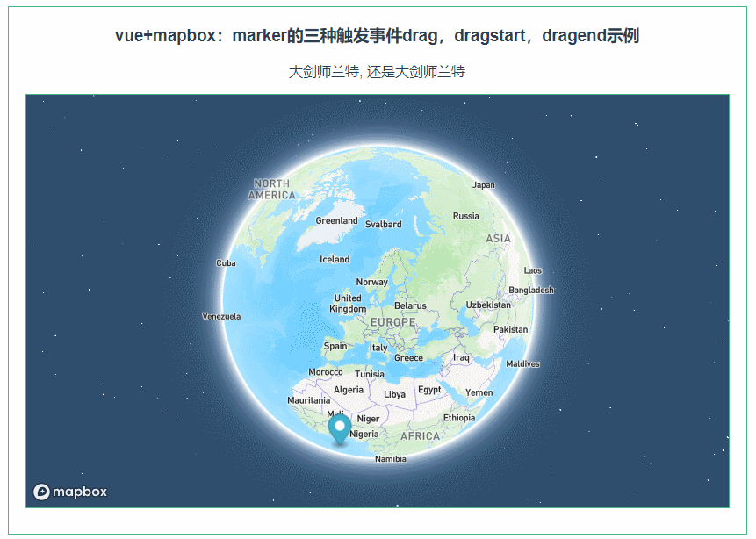Click the Bangladesh map label
This screenshot has height=539, width=756.
point(531,291)
